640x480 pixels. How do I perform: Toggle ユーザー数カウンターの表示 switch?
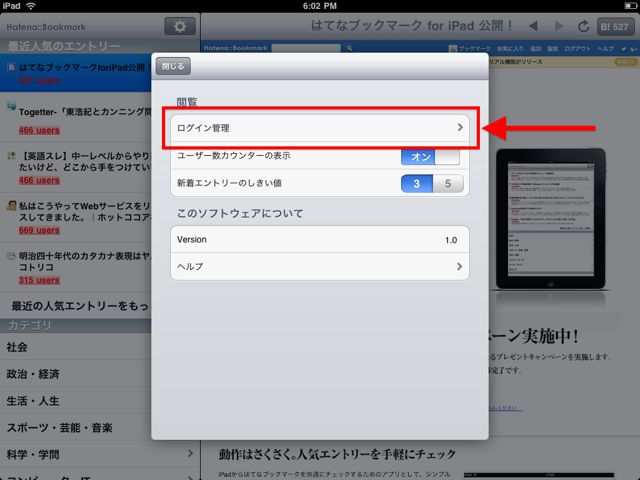(430, 156)
